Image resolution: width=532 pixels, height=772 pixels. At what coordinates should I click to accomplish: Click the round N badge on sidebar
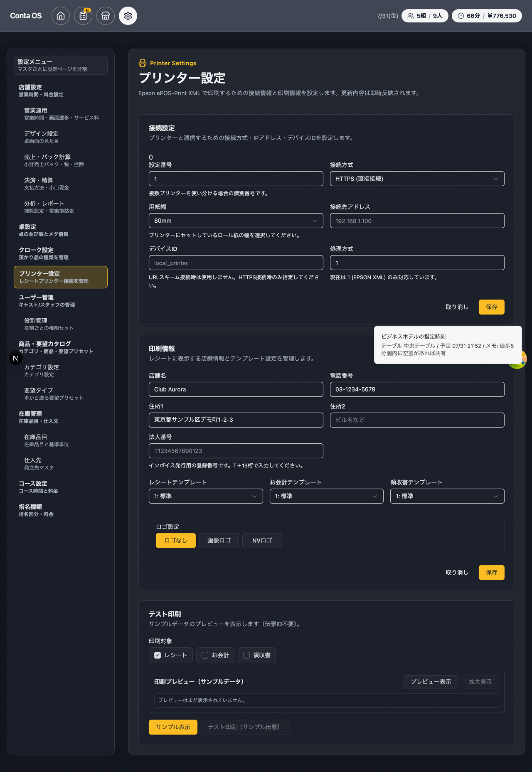(16, 358)
